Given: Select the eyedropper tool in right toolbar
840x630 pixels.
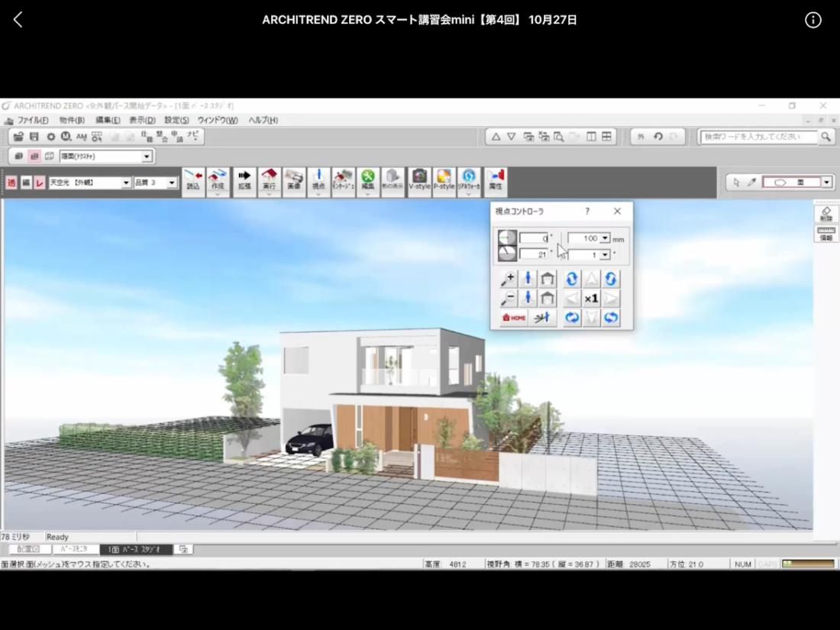Looking at the screenshot, I should tap(751, 183).
